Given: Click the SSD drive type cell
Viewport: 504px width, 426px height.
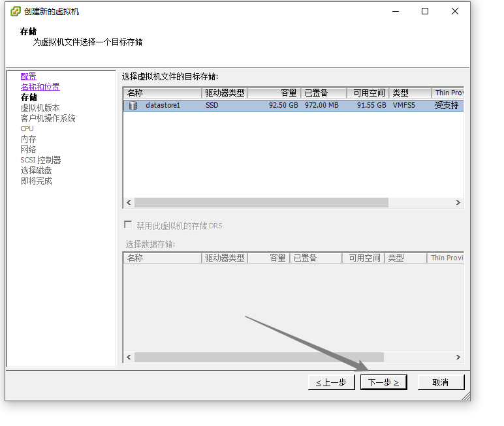Looking at the screenshot, I should click(212, 105).
